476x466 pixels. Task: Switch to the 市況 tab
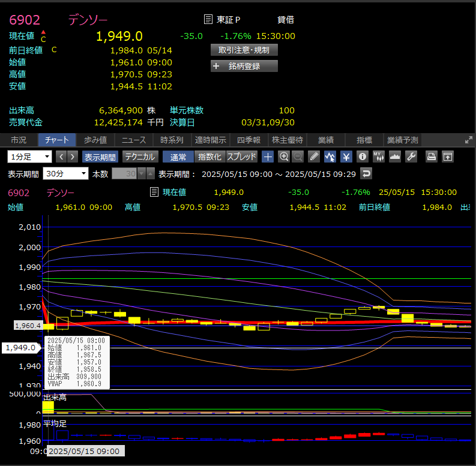19,140
